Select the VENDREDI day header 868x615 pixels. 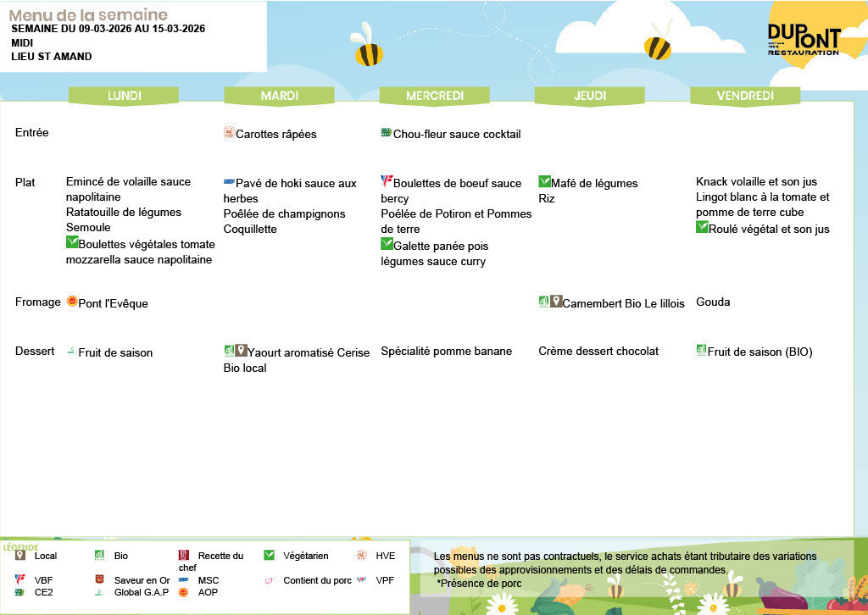745,96
